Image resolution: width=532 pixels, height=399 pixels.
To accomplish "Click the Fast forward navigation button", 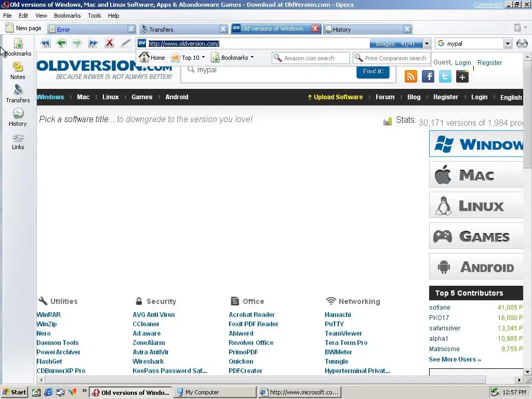I will [x=94, y=43].
